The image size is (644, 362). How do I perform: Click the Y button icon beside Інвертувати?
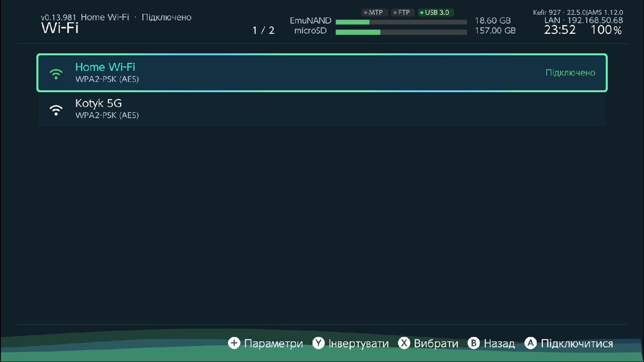pos(318,343)
